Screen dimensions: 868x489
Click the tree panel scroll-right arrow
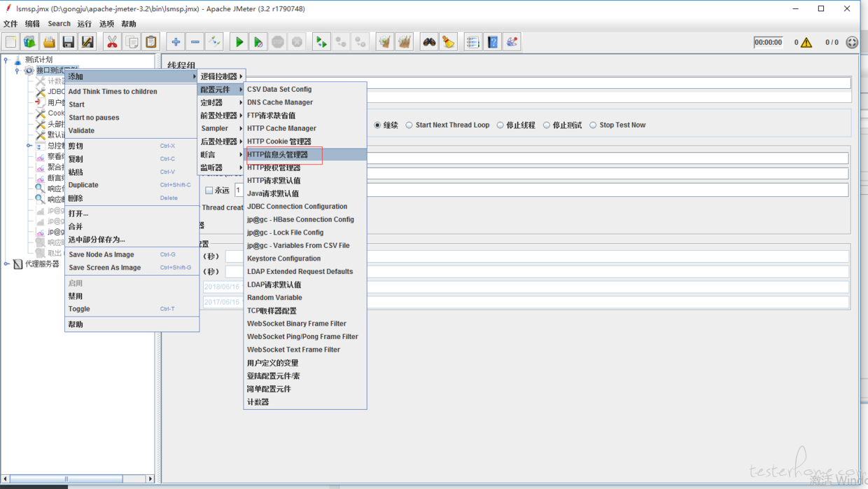point(150,479)
